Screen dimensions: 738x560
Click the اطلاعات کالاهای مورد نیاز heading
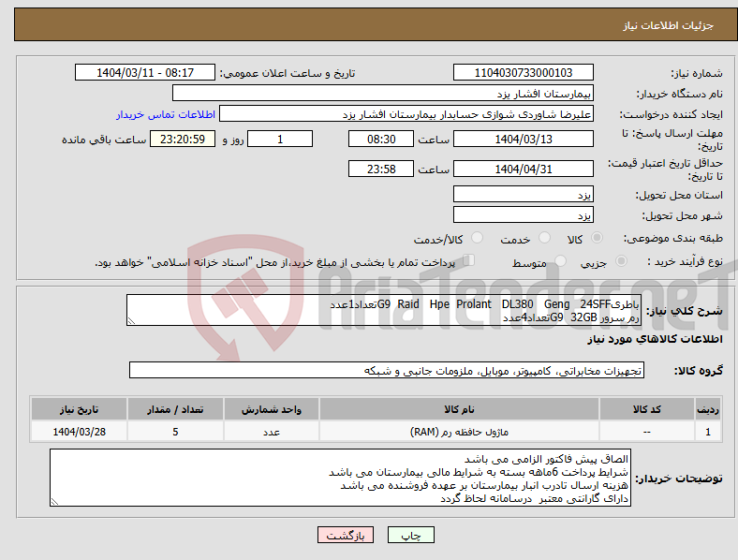pos(655,339)
